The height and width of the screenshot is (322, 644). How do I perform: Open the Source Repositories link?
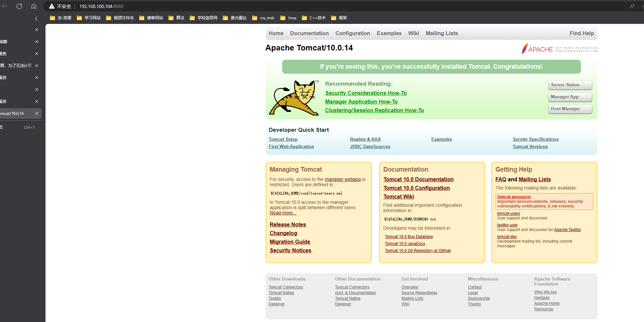coord(419,293)
